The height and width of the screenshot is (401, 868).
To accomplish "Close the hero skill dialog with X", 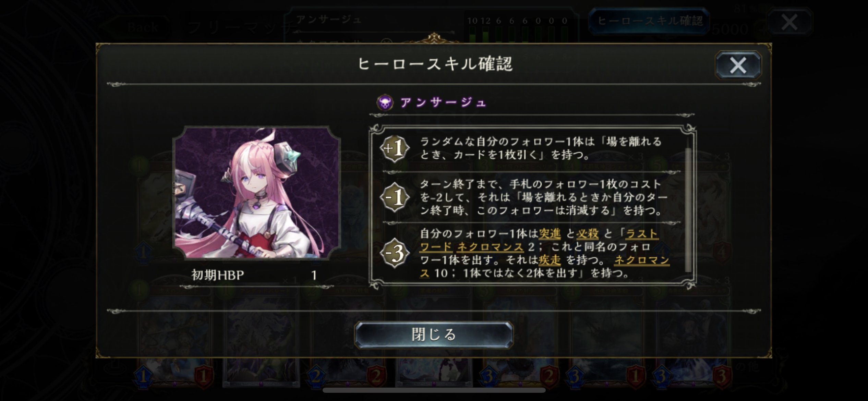I will point(738,65).
